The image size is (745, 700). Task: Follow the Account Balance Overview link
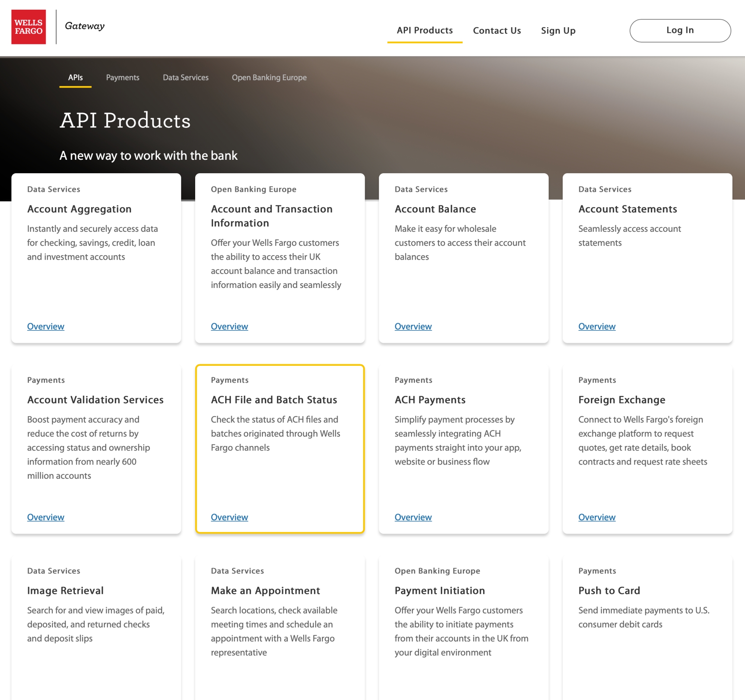click(413, 326)
